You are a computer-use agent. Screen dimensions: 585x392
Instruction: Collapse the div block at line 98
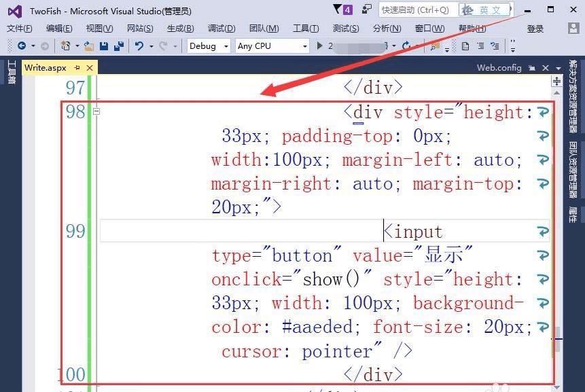pyautogui.click(x=96, y=111)
